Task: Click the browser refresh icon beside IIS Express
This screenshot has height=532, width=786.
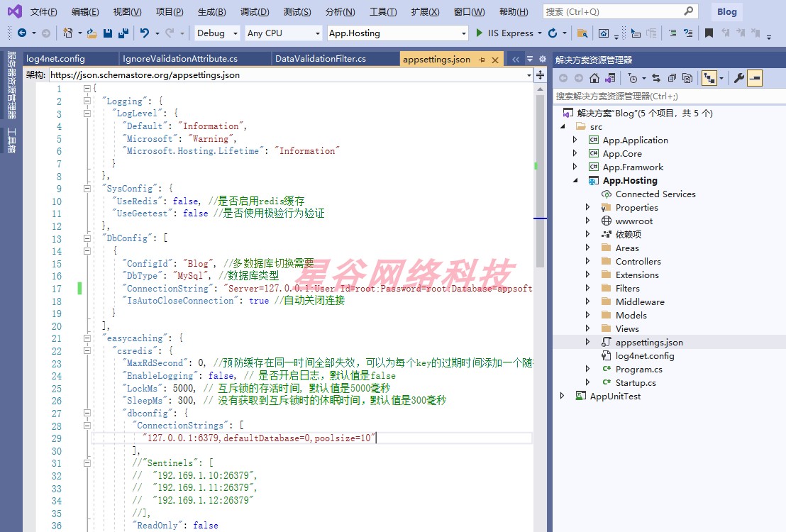Action: pos(553,33)
